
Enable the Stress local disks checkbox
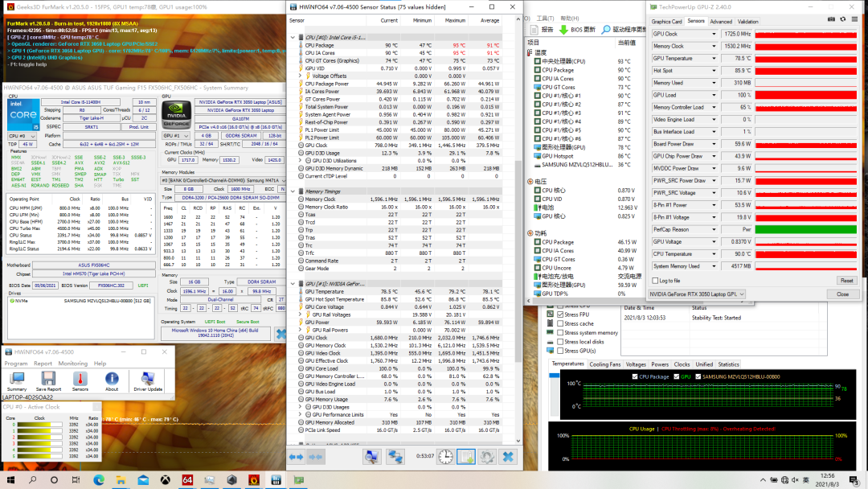click(x=561, y=342)
